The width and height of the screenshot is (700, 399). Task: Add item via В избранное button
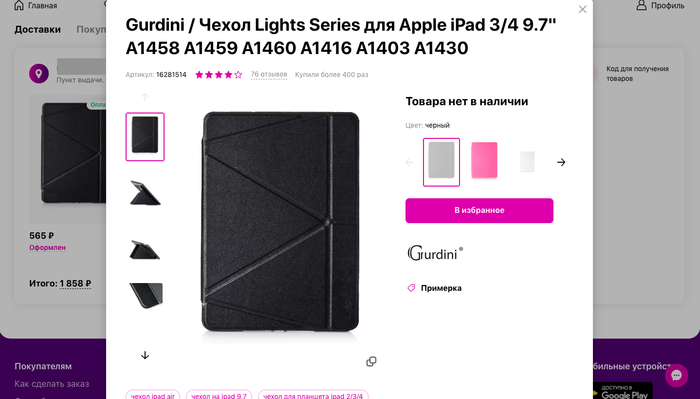(x=479, y=210)
